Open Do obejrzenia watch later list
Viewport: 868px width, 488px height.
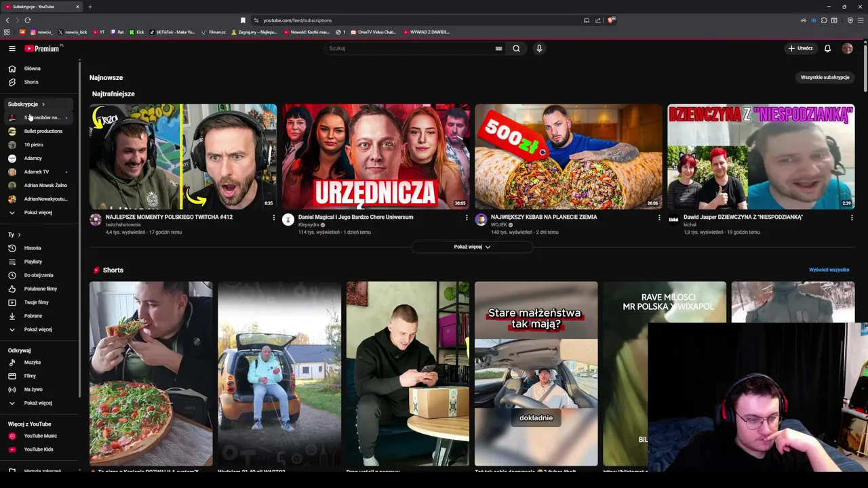(39, 275)
